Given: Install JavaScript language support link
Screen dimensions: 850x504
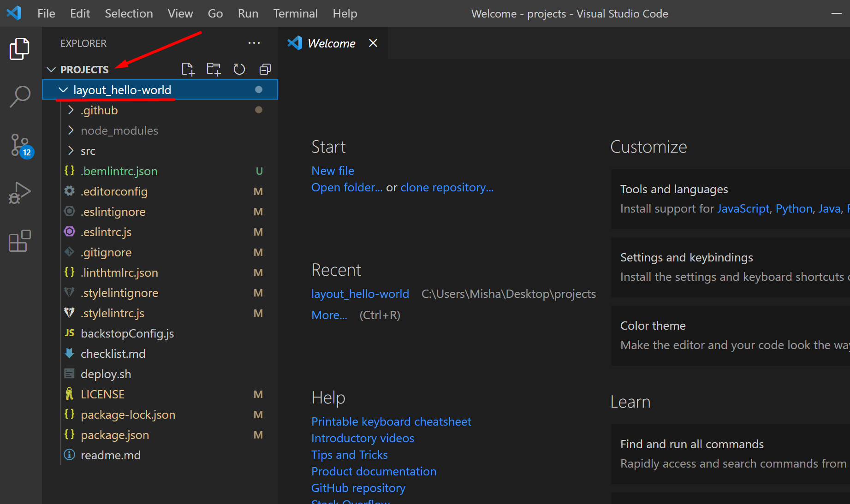Looking at the screenshot, I should click(743, 208).
